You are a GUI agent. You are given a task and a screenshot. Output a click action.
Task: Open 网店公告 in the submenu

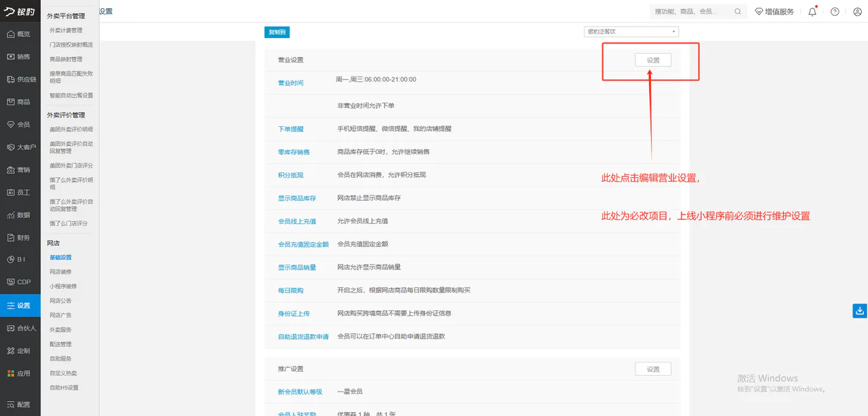pyautogui.click(x=60, y=301)
